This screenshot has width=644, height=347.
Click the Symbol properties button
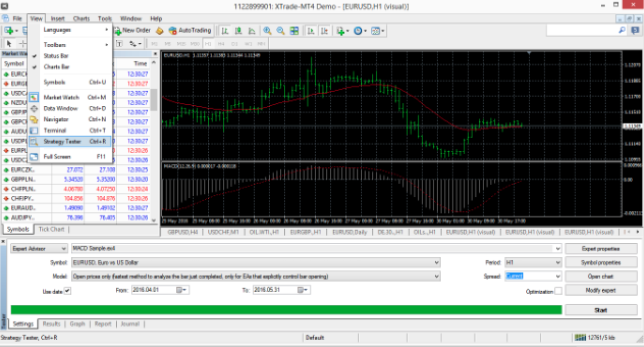[602, 262]
